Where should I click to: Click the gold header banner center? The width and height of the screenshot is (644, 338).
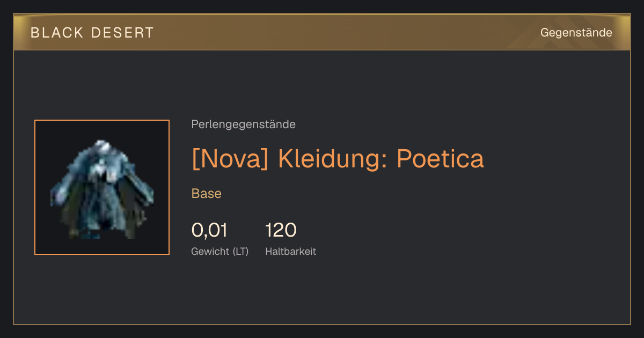[322, 32]
